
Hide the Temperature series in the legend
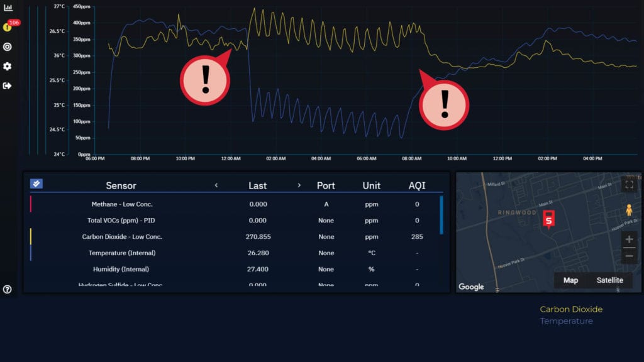click(x=565, y=321)
